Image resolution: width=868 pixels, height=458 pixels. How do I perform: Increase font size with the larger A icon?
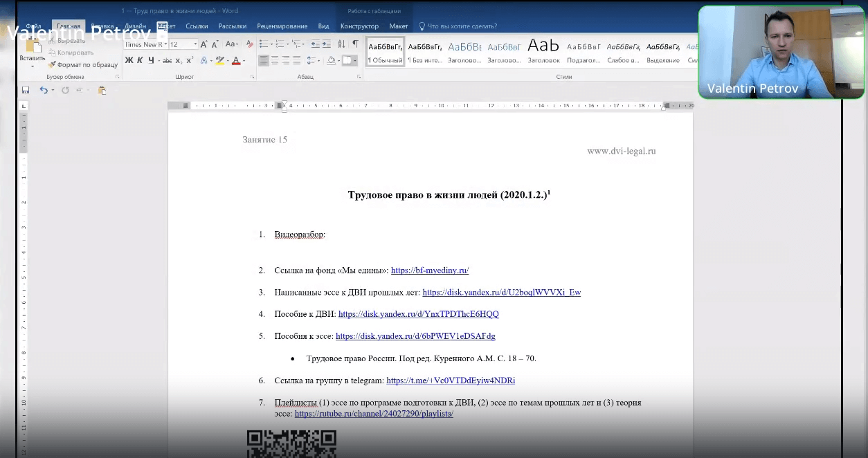[x=204, y=44]
